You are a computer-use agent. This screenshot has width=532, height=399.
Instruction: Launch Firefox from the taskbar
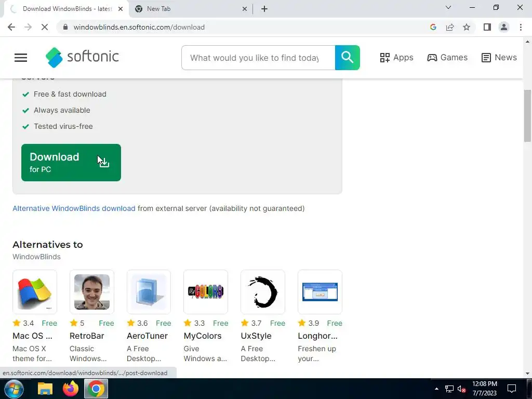coord(71,389)
